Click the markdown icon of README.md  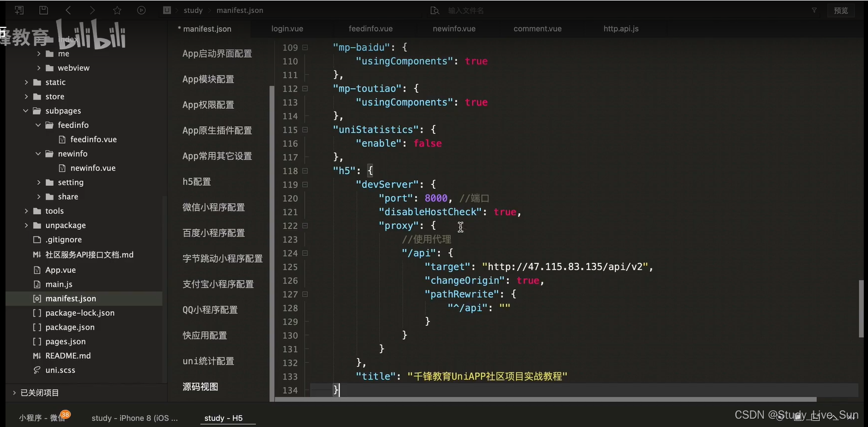click(x=37, y=356)
